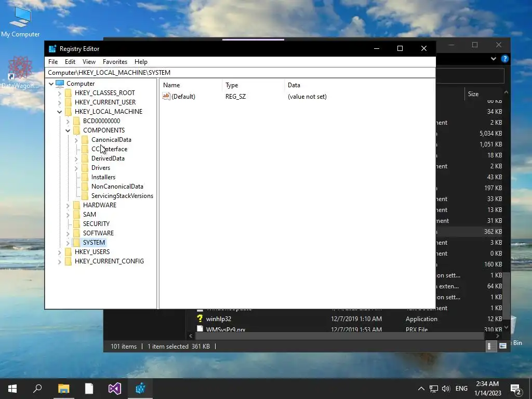Select the HKEY_USERS key label

92,252
